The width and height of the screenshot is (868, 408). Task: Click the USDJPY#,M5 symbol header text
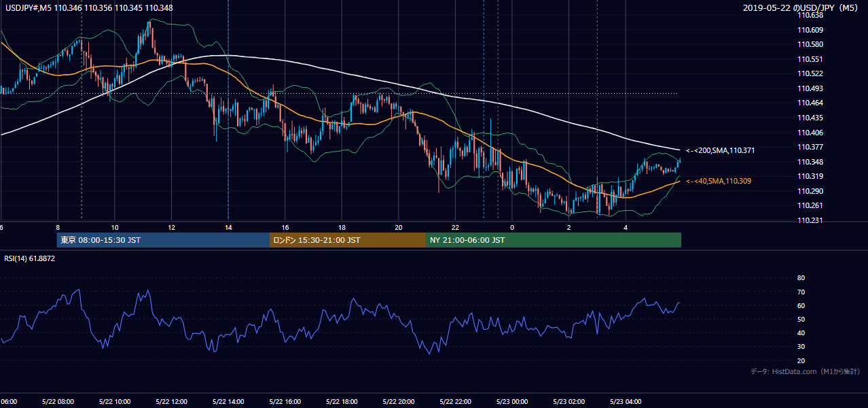pos(88,8)
